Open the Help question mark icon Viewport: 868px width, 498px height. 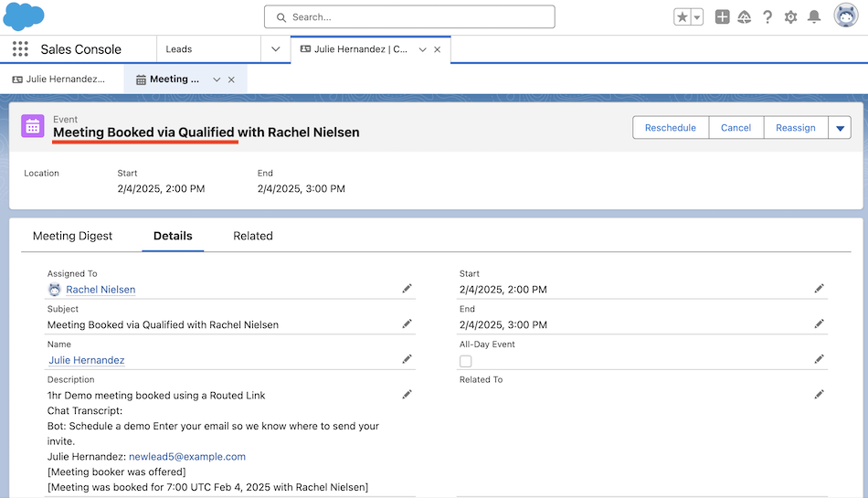coord(767,17)
